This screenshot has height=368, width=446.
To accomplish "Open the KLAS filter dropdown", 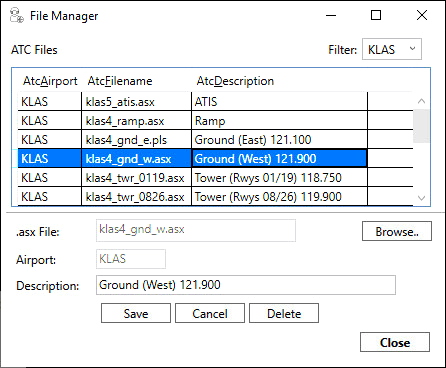I will pyautogui.click(x=392, y=49).
